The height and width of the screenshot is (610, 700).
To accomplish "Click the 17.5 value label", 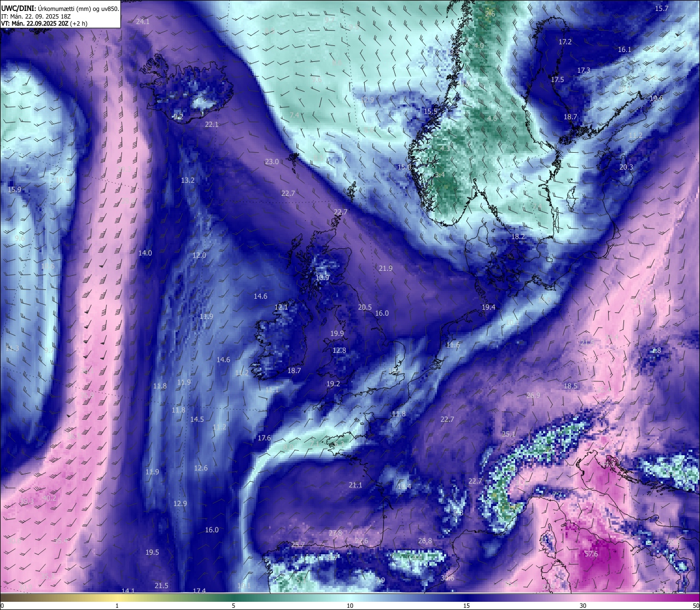I will [557, 80].
